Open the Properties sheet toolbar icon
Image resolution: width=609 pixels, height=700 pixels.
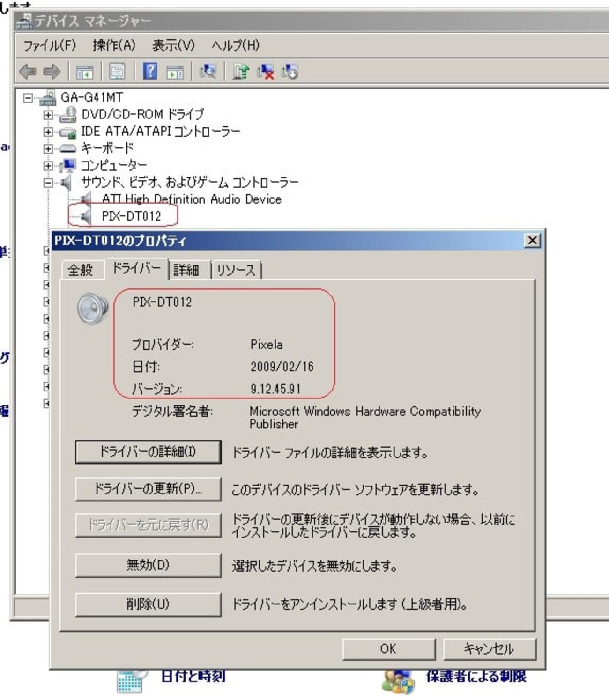click(117, 72)
